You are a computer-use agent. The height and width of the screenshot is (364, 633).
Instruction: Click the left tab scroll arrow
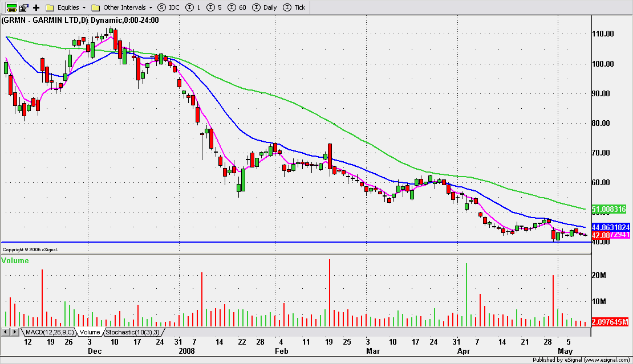coord(6,332)
